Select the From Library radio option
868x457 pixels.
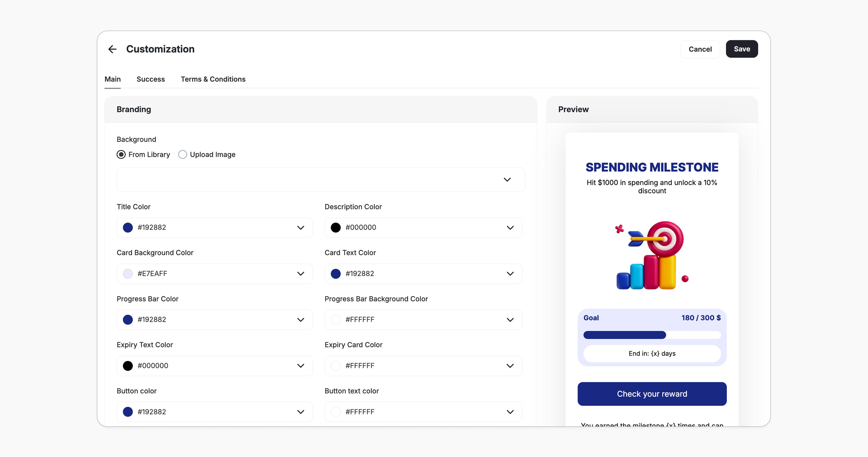click(x=121, y=155)
